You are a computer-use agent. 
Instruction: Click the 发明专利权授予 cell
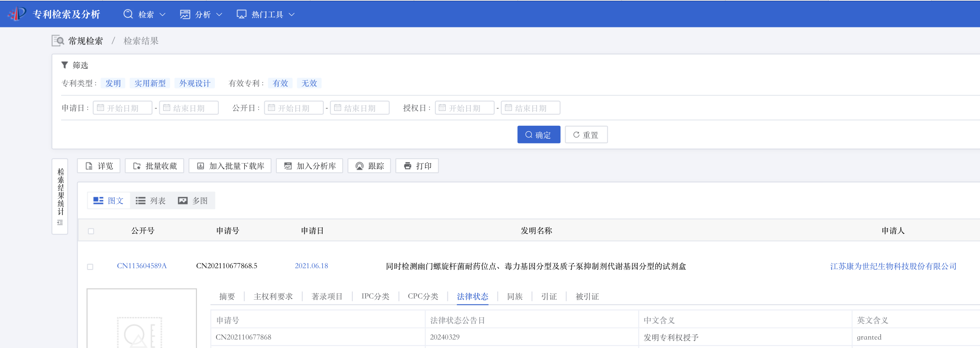coord(671,338)
